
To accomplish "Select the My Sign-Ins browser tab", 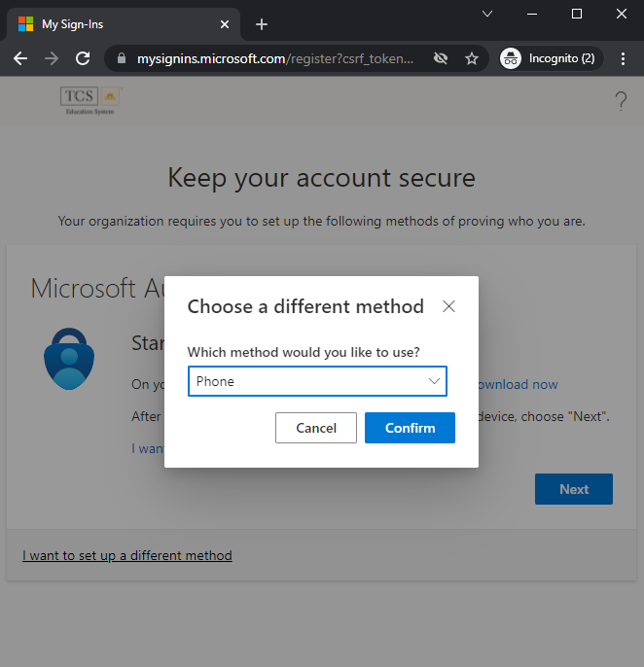I will (x=124, y=24).
